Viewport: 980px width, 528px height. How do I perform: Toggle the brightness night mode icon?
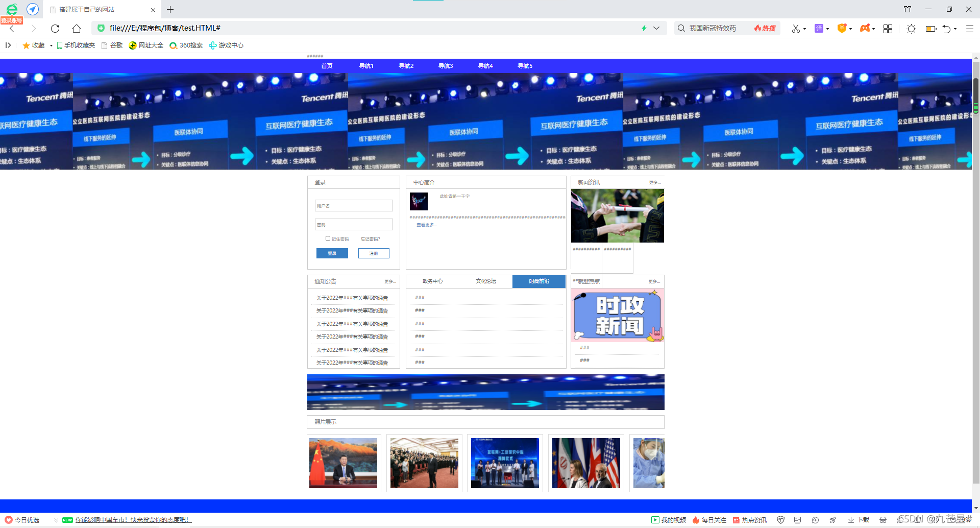click(x=911, y=29)
